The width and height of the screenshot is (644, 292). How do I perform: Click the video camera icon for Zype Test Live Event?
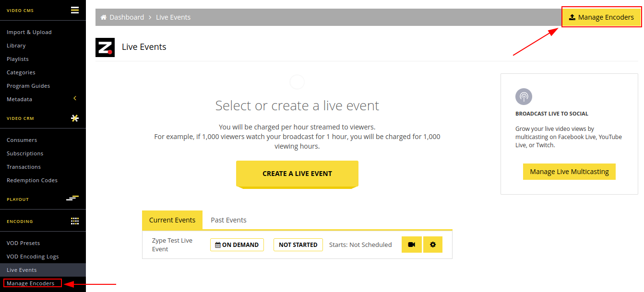pos(412,245)
